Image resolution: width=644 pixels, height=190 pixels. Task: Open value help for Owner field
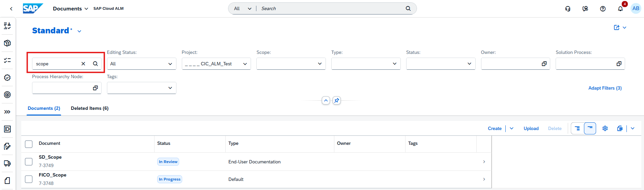click(x=544, y=64)
